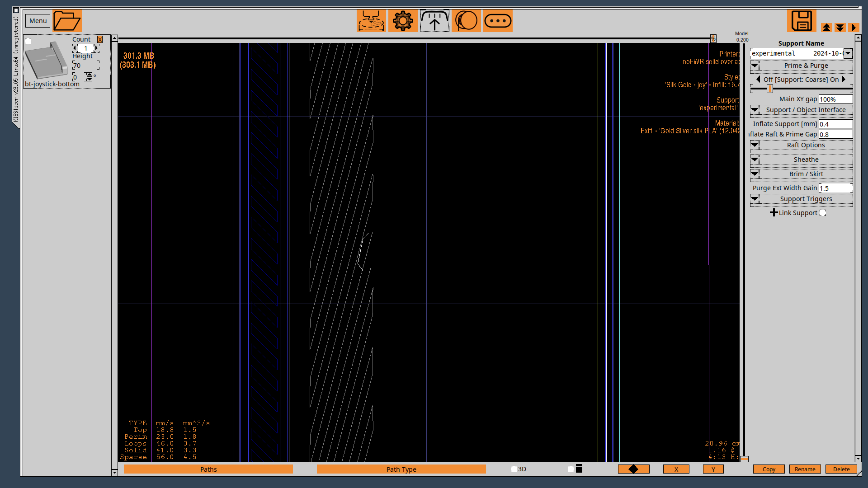Open the Printer settings tab icon
Screen dimensions: 868x488
[x=371, y=21]
